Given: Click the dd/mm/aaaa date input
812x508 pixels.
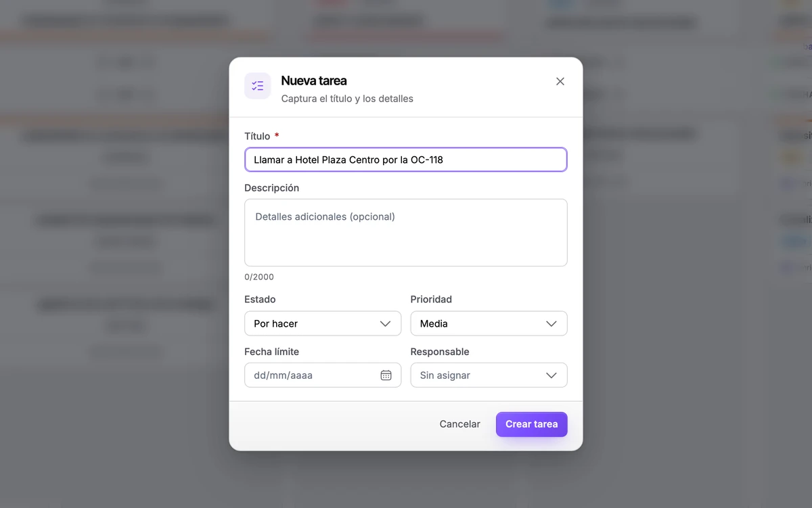Looking at the screenshot, I should (323, 375).
